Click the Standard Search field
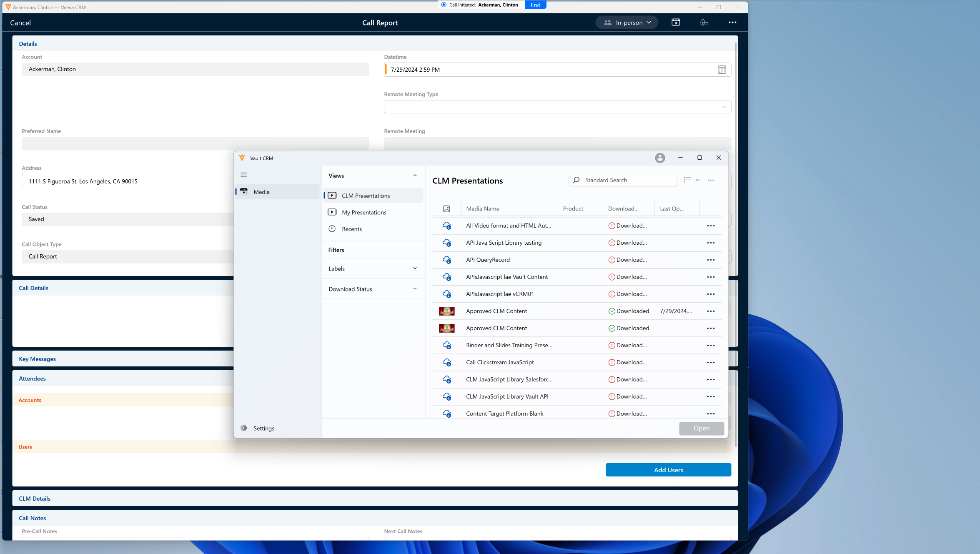The height and width of the screenshot is (554, 980). 625,180
